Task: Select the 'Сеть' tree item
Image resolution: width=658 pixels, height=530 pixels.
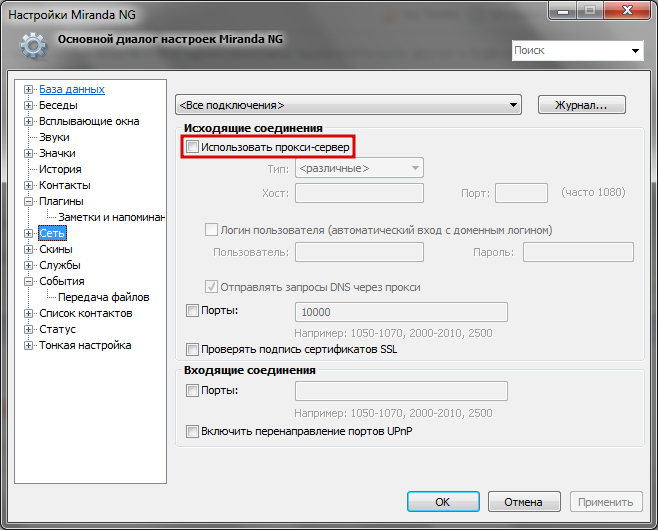Action: pos(52,233)
